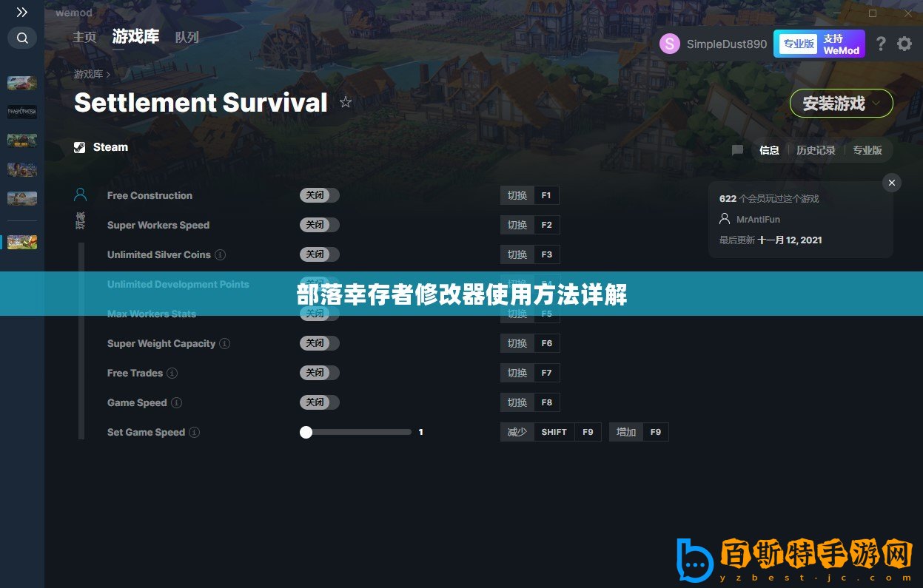Click the 切换 F8 hotkey button
923x588 pixels.
click(530, 402)
